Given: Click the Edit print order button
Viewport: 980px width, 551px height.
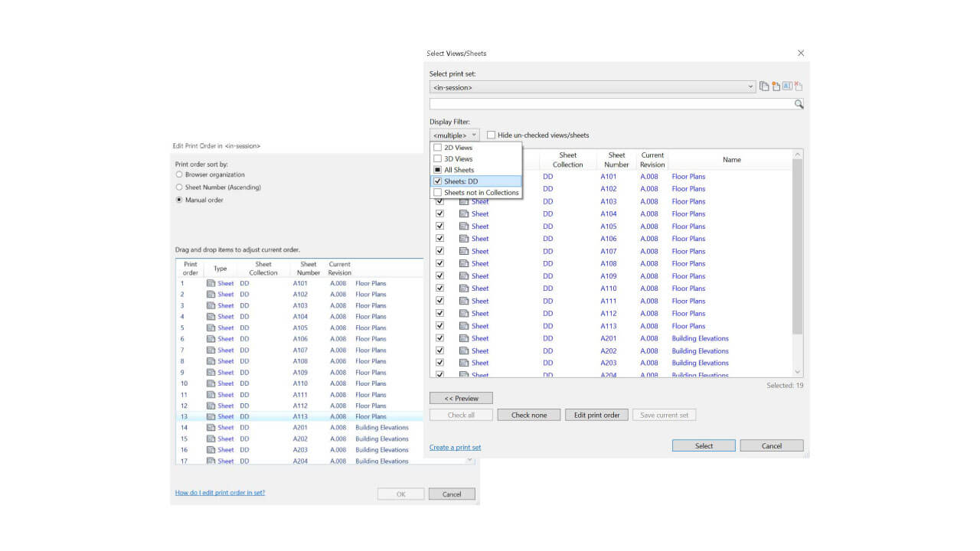Looking at the screenshot, I should point(597,415).
